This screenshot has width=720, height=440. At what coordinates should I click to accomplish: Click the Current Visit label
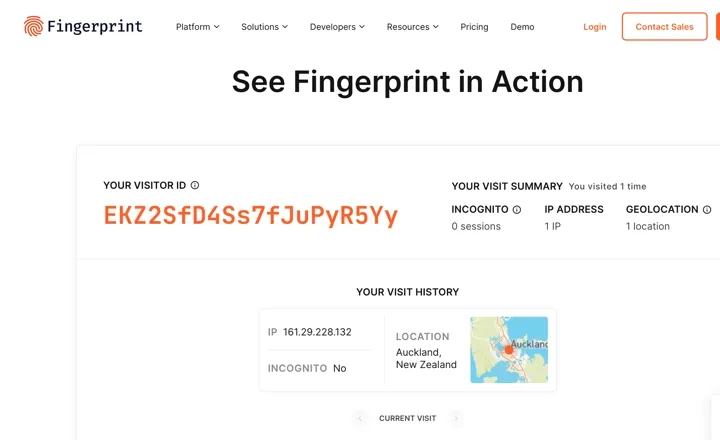coord(407,418)
